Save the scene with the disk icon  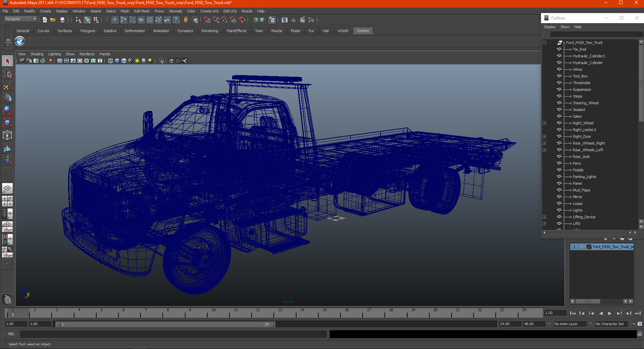[62, 20]
